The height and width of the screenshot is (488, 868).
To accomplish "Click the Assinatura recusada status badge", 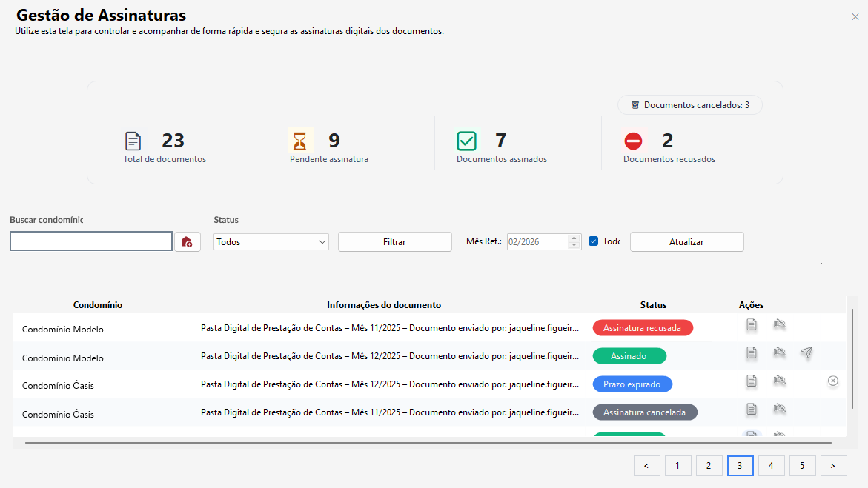I will [643, 328].
